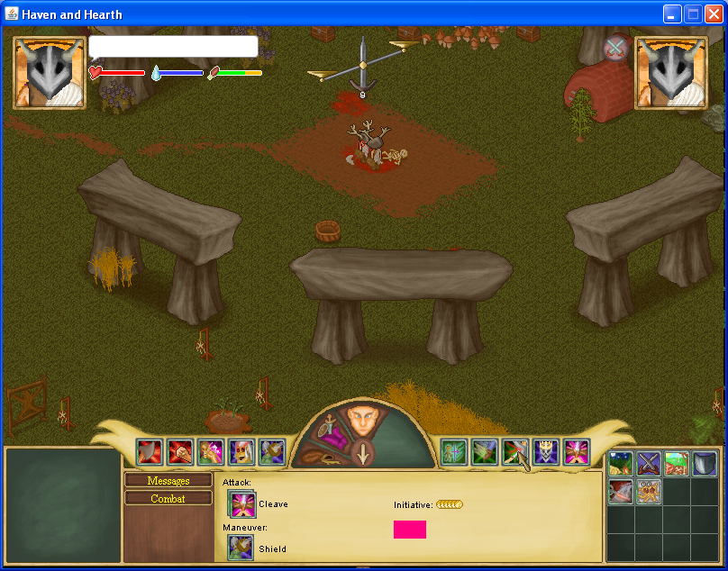
Task: Click the "Maneuver:" label
Action: point(245,528)
